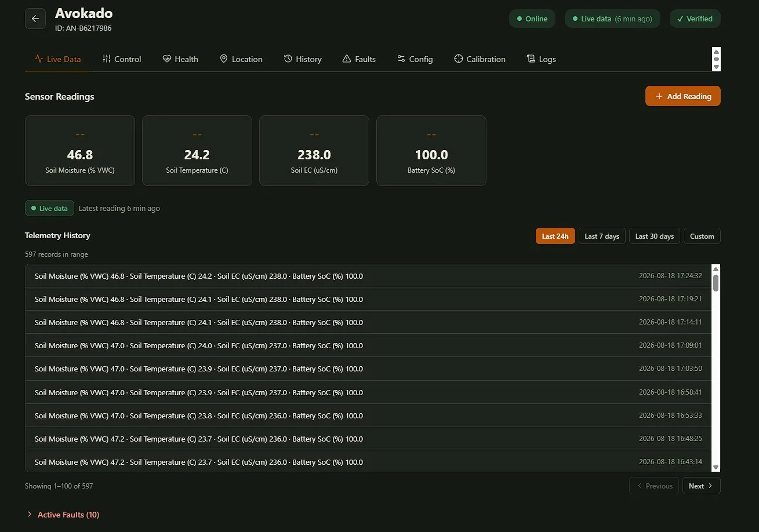The height and width of the screenshot is (532, 759).
Task: Expand the Active Faults (10) section
Action: (63, 515)
